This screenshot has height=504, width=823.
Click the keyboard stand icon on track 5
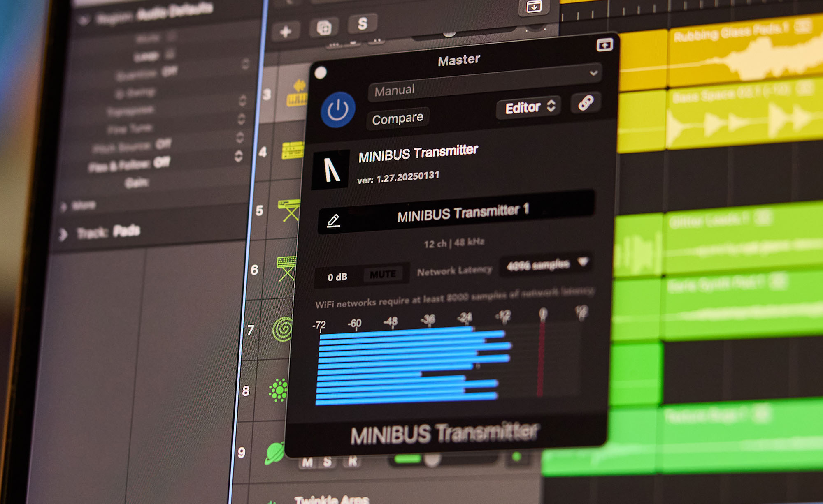click(x=289, y=210)
